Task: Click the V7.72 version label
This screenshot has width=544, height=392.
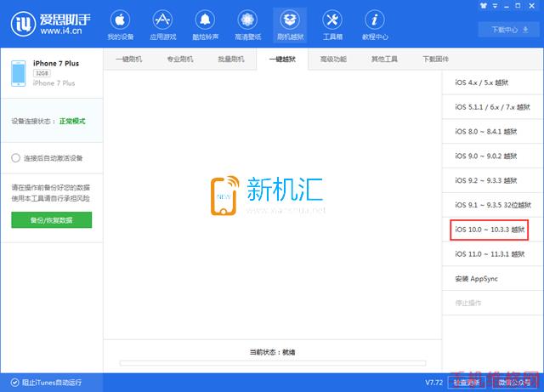Action: click(x=433, y=383)
